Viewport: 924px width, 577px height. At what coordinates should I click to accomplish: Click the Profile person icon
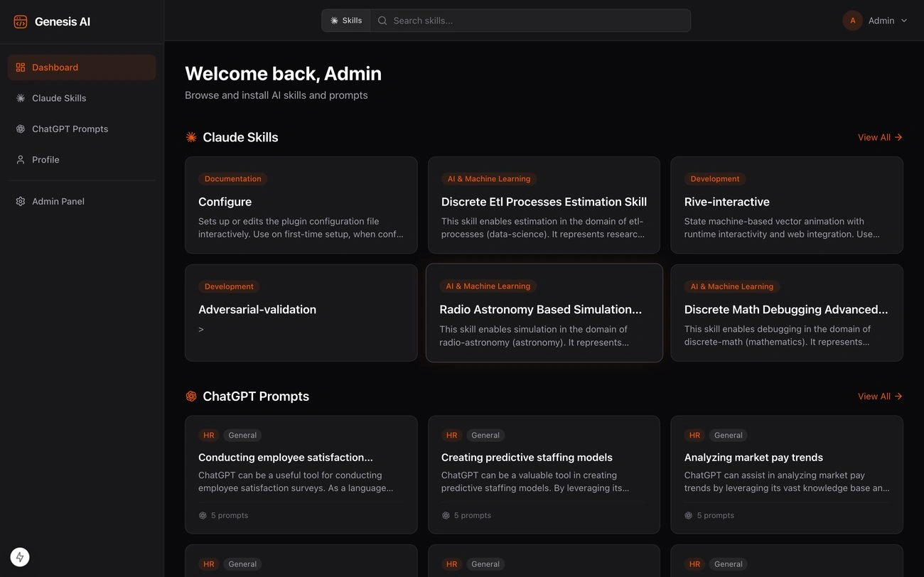coord(21,160)
